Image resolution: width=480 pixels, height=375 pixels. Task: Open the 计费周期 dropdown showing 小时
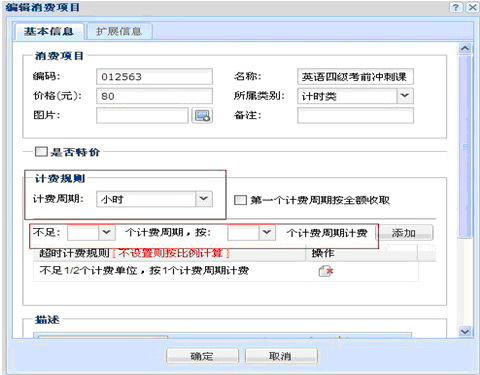pyautogui.click(x=204, y=199)
